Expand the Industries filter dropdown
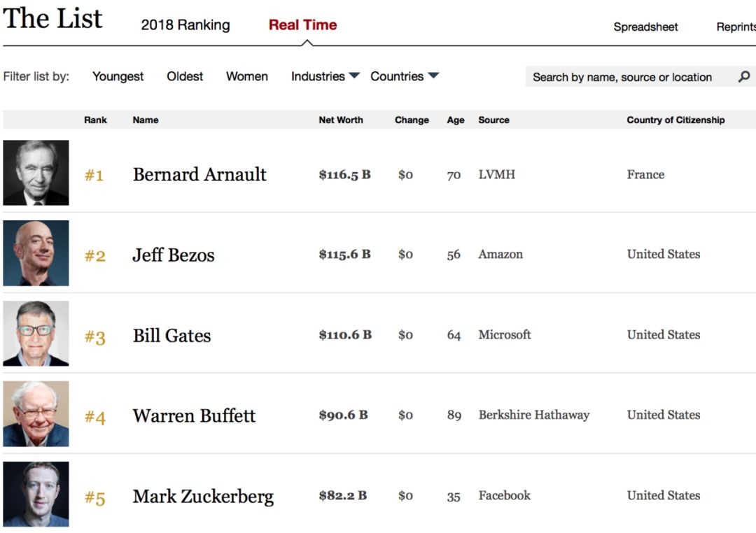The width and height of the screenshot is (756, 533). point(325,76)
